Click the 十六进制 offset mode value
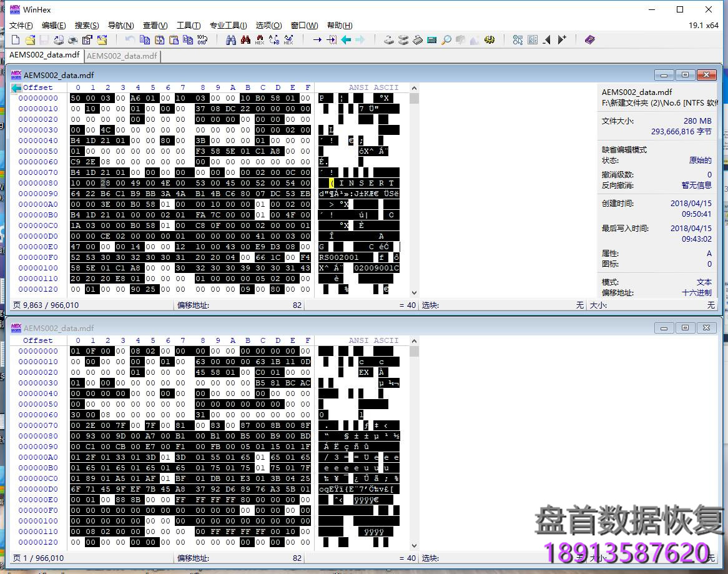Viewport: 728px width, 574px height. pos(696,292)
